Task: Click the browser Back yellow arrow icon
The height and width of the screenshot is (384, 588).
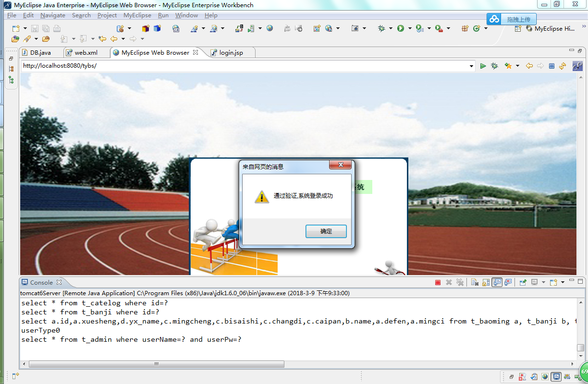Action: [x=529, y=66]
